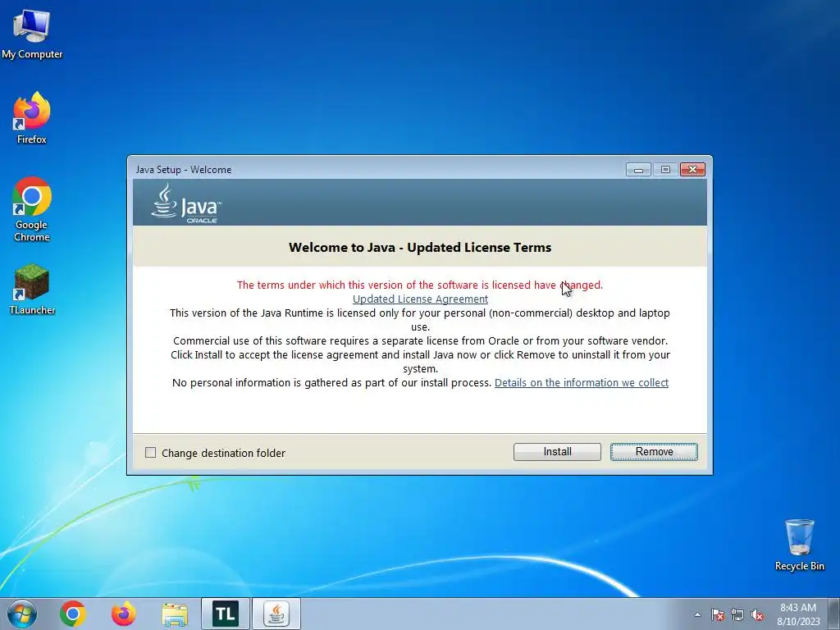Select the TLauncher desktop shortcut
The width and height of the screenshot is (840, 630).
coord(32,290)
